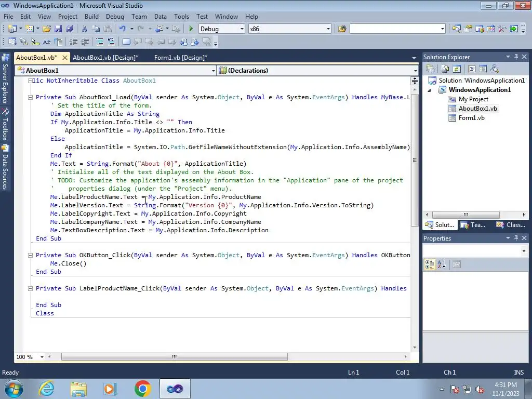Collapse the OKButton_Click sub outline

pyautogui.click(x=30, y=255)
